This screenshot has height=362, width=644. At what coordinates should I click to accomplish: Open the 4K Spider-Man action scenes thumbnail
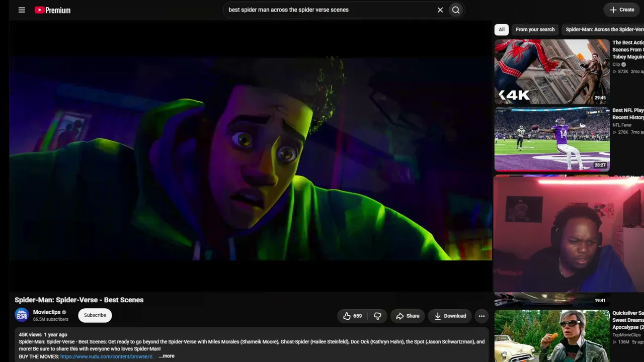pos(552,71)
